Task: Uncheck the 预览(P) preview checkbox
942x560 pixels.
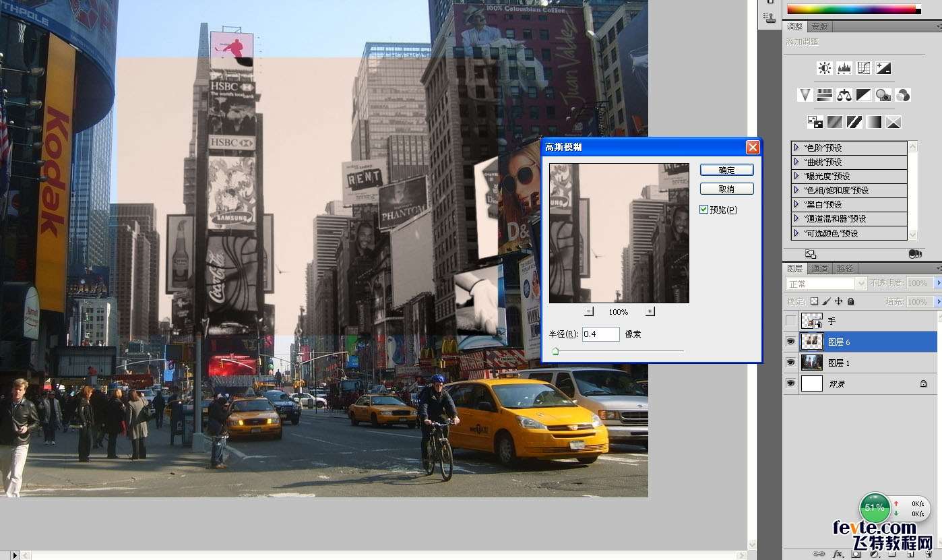Action: tap(703, 210)
